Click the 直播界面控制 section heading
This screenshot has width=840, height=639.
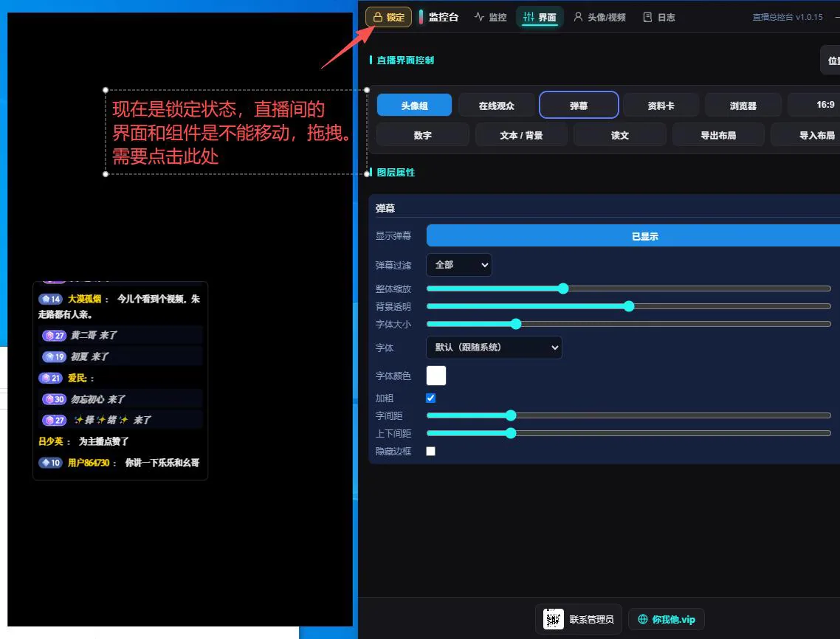[405, 60]
